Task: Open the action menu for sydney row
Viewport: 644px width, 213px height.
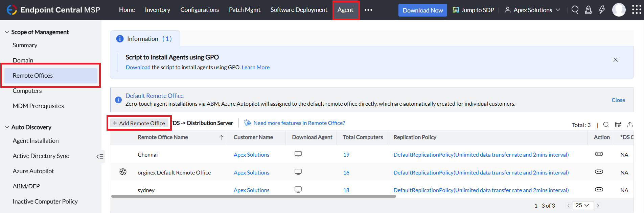Action: click(598, 189)
